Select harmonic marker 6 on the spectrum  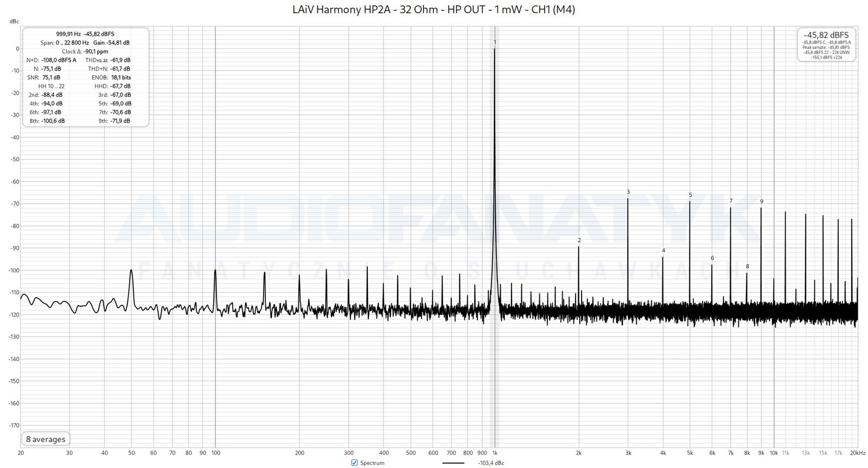[712, 258]
